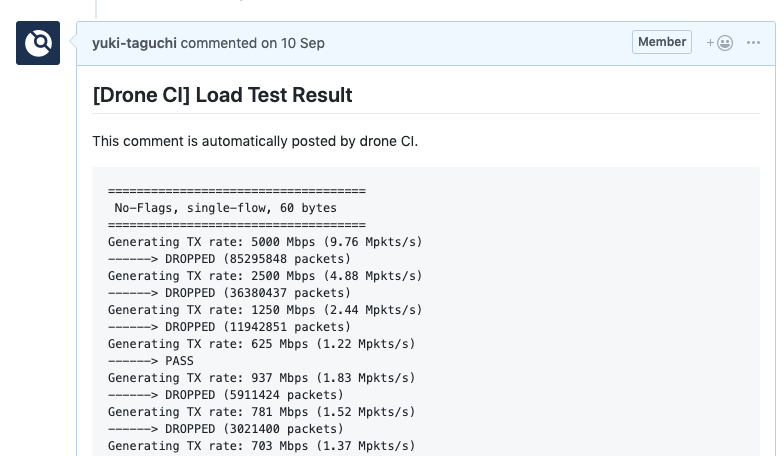Select the '------> PASS' result line
This screenshot has height=456, width=784.
151,361
